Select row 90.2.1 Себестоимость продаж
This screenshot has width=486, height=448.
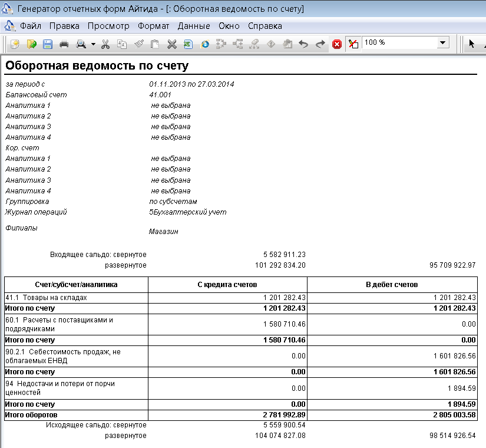pos(241,357)
